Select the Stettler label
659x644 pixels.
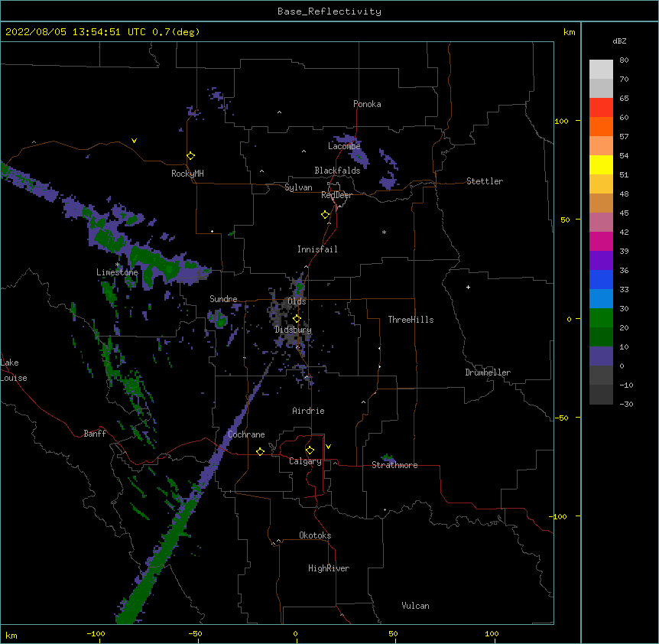pos(485,181)
